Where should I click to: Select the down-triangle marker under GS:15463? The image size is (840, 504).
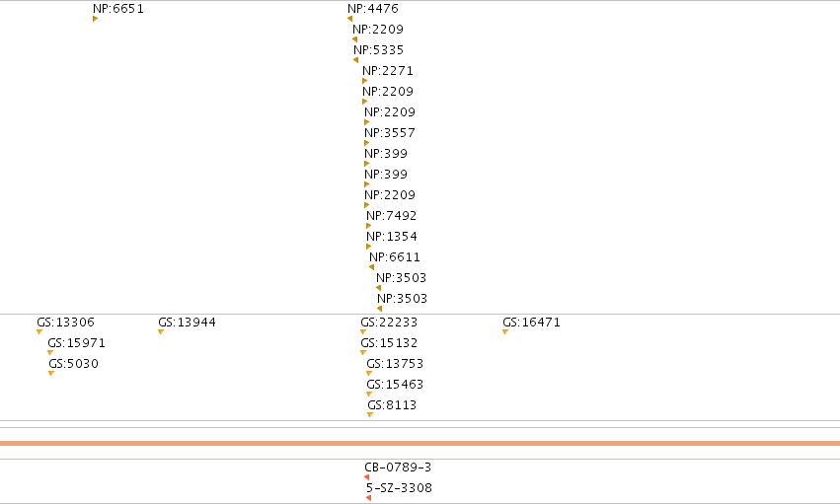(x=369, y=395)
